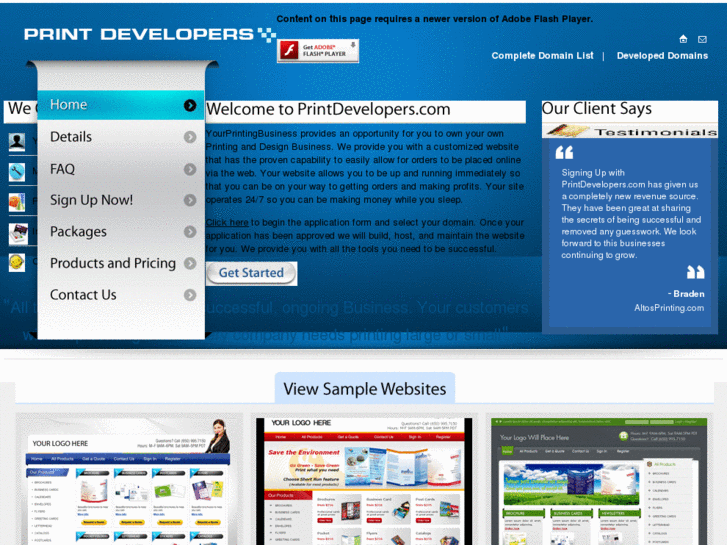Select Home in the menu
Image resolution: width=727 pixels, height=545 pixels.
(x=121, y=105)
